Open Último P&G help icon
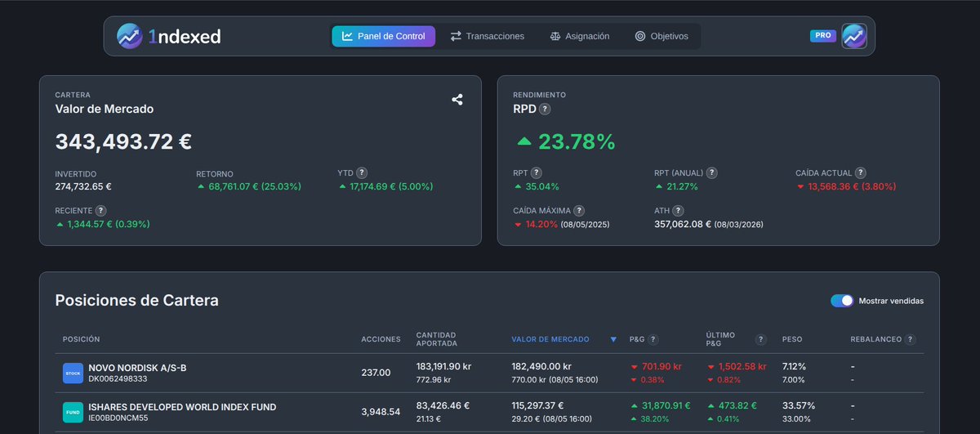980x434 pixels. (761, 339)
